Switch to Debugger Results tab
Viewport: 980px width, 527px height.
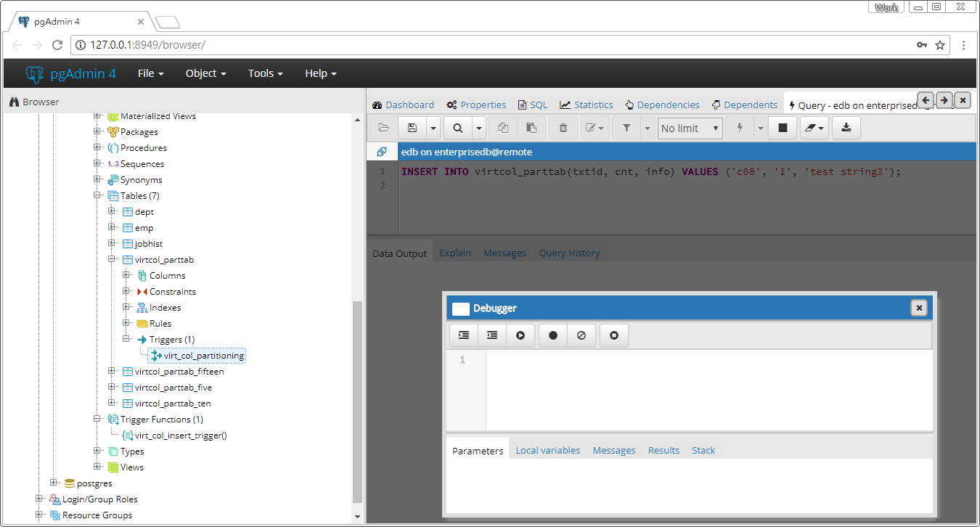point(663,450)
